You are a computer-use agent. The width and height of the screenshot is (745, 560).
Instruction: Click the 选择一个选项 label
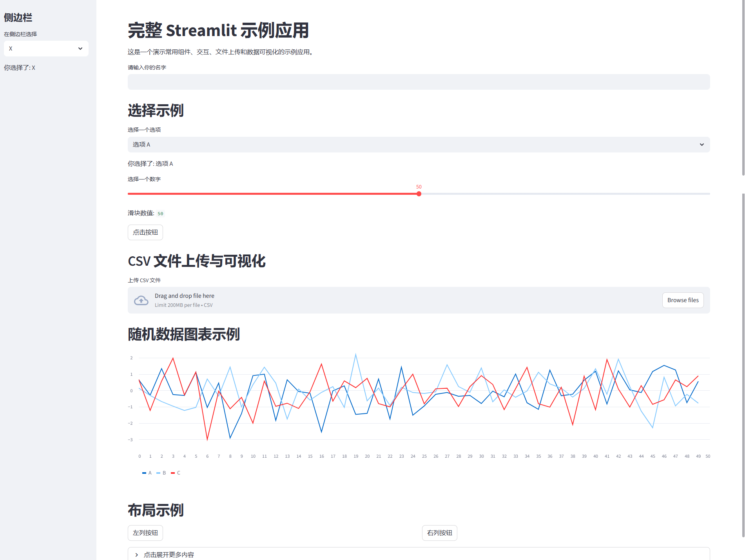point(144,130)
